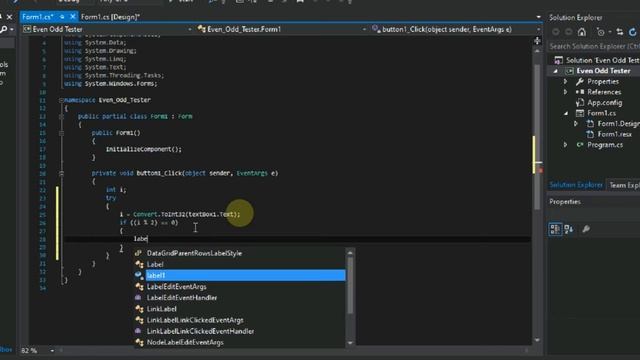Expand the Form1.Designer node

576,124
